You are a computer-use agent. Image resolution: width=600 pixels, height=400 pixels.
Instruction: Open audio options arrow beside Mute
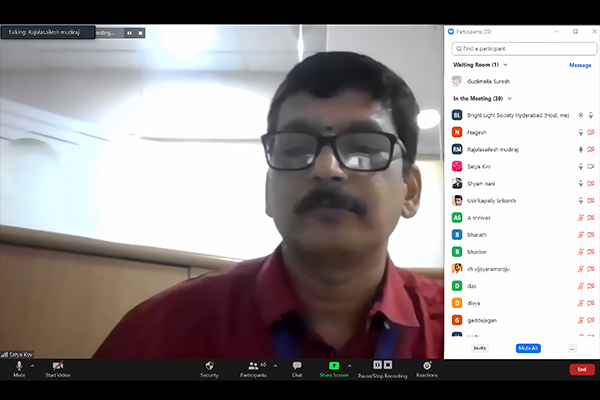(x=33, y=365)
